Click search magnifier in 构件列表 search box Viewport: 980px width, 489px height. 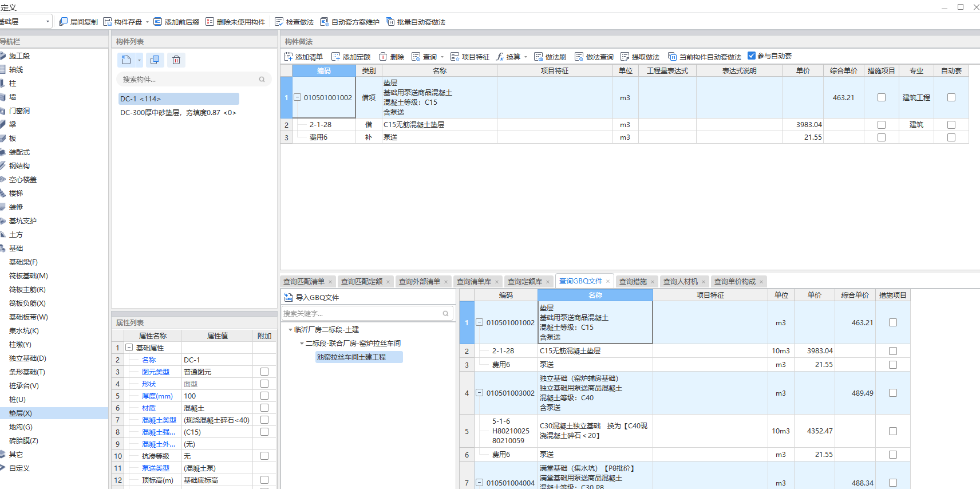click(x=262, y=80)
